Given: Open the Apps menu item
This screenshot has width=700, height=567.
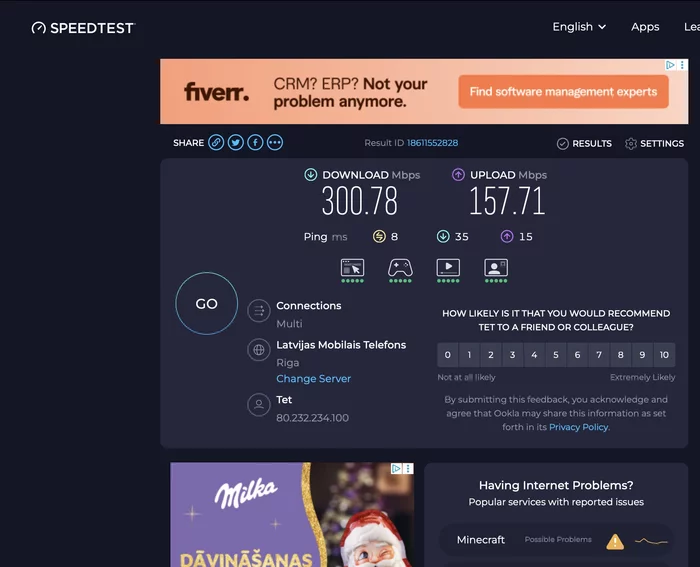Looking at the screenshot, I should 645,27.
